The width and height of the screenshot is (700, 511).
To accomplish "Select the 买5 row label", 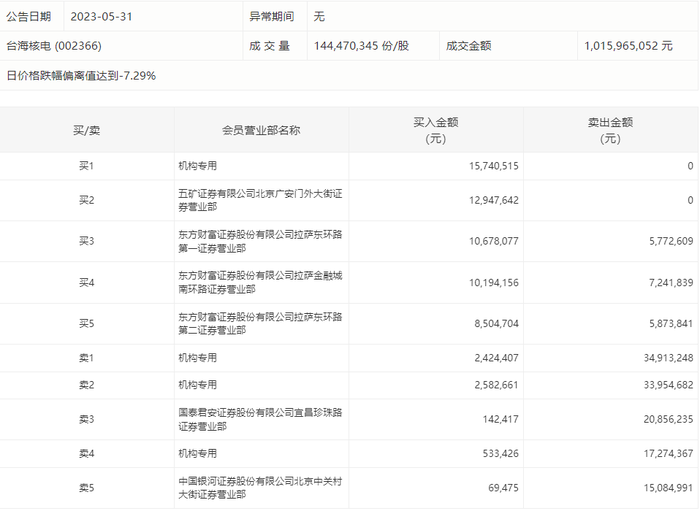I will pos(87,324).
